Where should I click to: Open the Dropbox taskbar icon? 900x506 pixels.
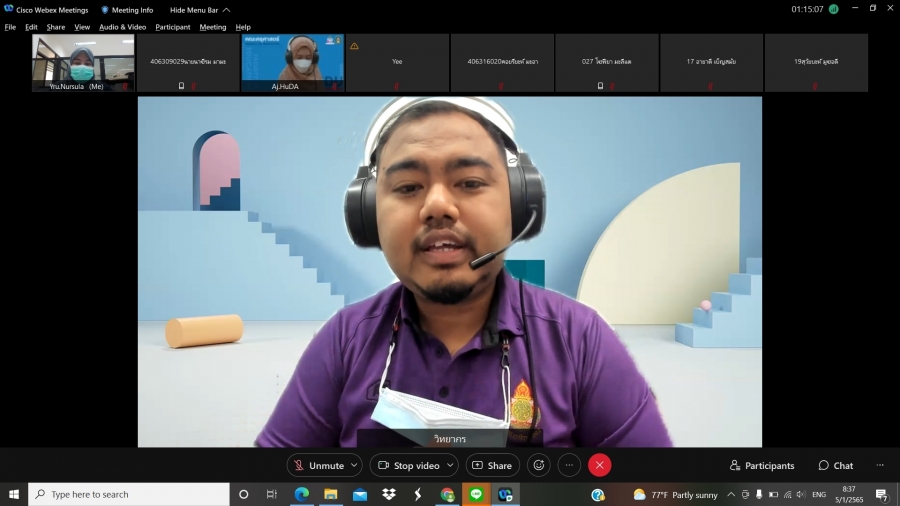(x=389, y=494)
